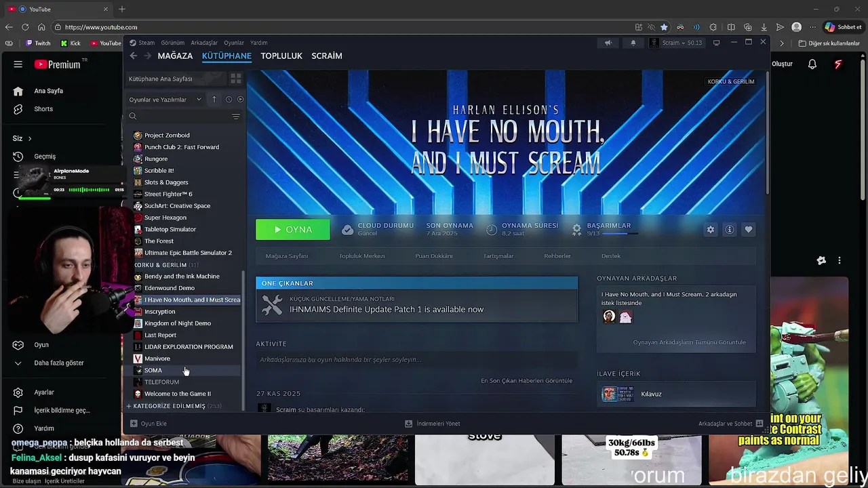This screenshot has height=488, width=868.
Task: Open Destek link
Action: [x=611, y=256]
